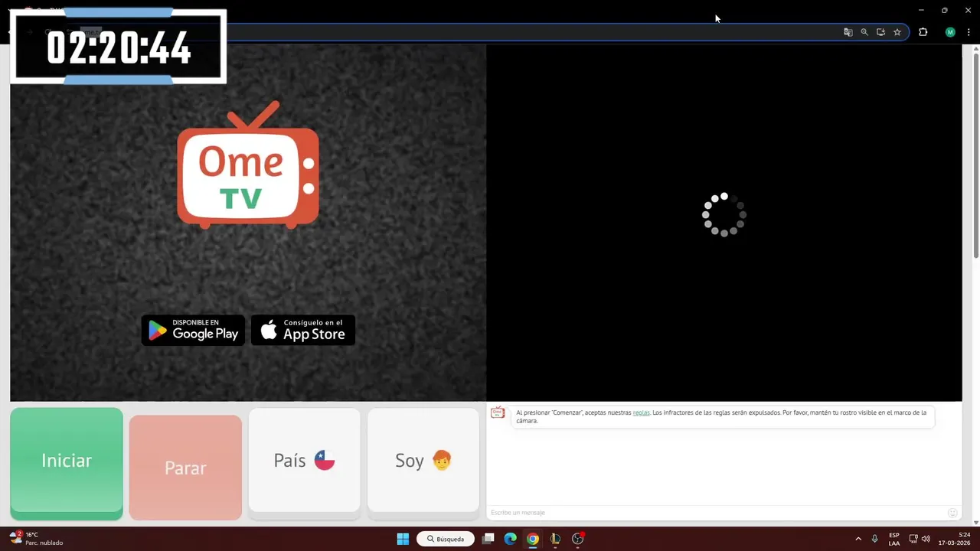
Task: Click the Escribe un mensaje text field
Action: [716, 513]
